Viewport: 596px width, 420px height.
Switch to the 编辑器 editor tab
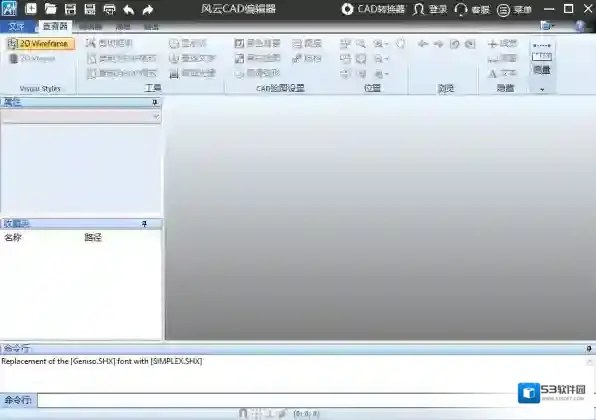(x=90, y=27)
